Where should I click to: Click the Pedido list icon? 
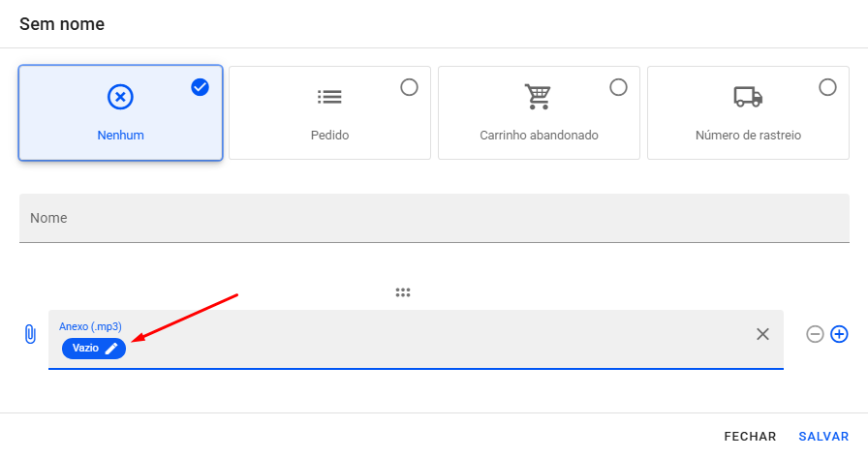[329, 97]
